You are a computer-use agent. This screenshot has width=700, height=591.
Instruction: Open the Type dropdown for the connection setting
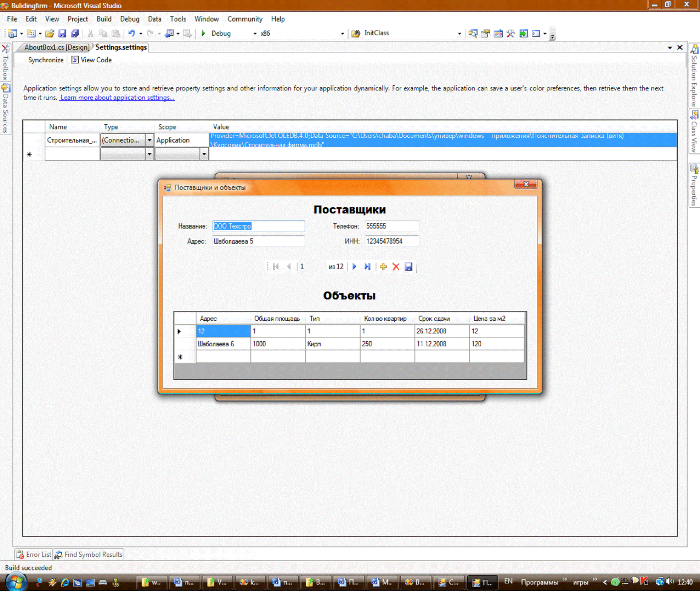pos(149,140)
